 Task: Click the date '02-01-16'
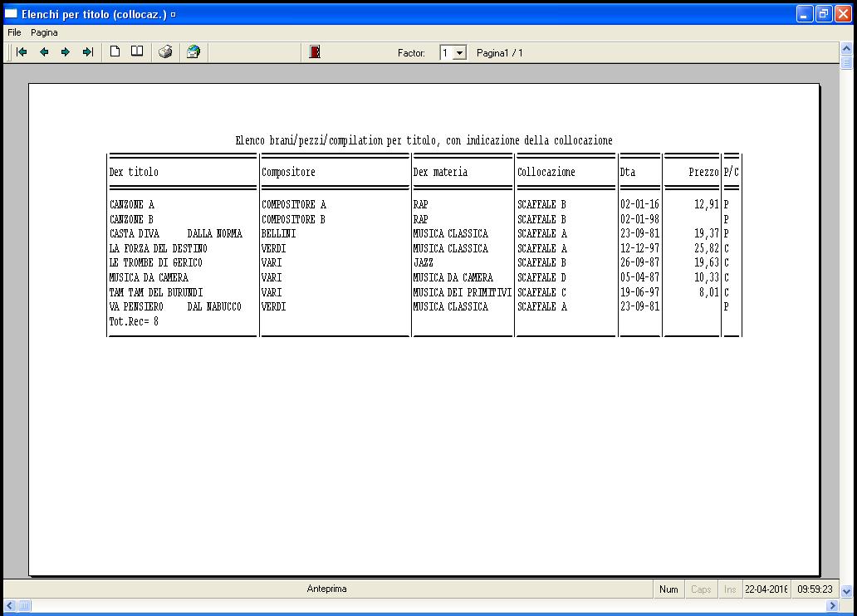click(x=640, y=204)
